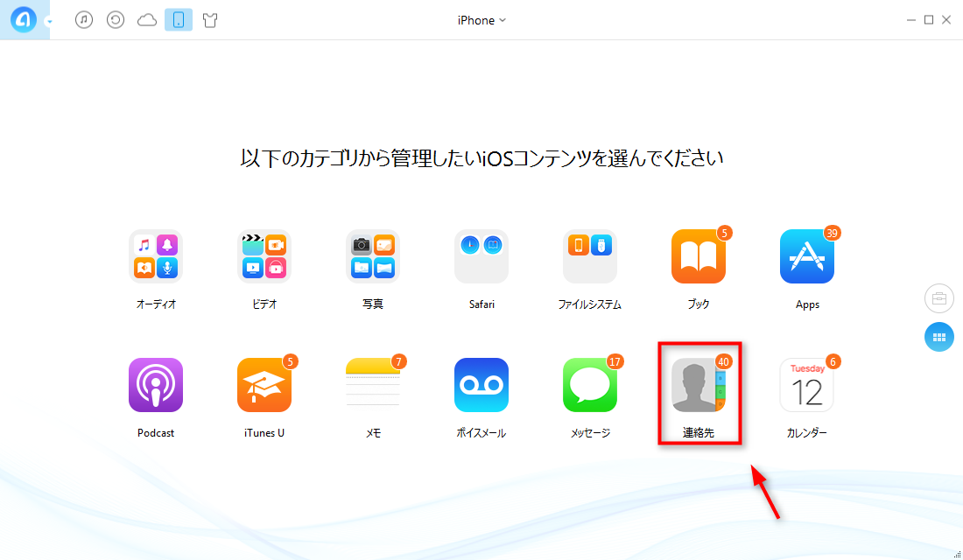The image size is (963, 560).
Task: Open the ビデオ (Video) category
Action: tap(264, 256)
